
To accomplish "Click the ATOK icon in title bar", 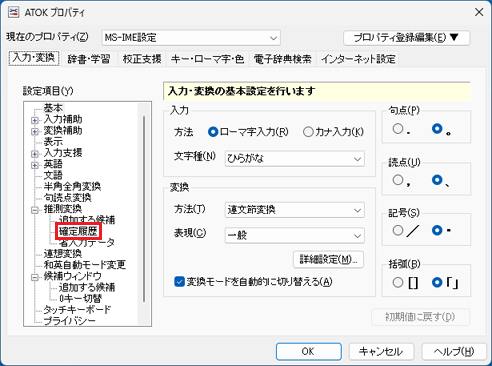I will pos(14,12).
